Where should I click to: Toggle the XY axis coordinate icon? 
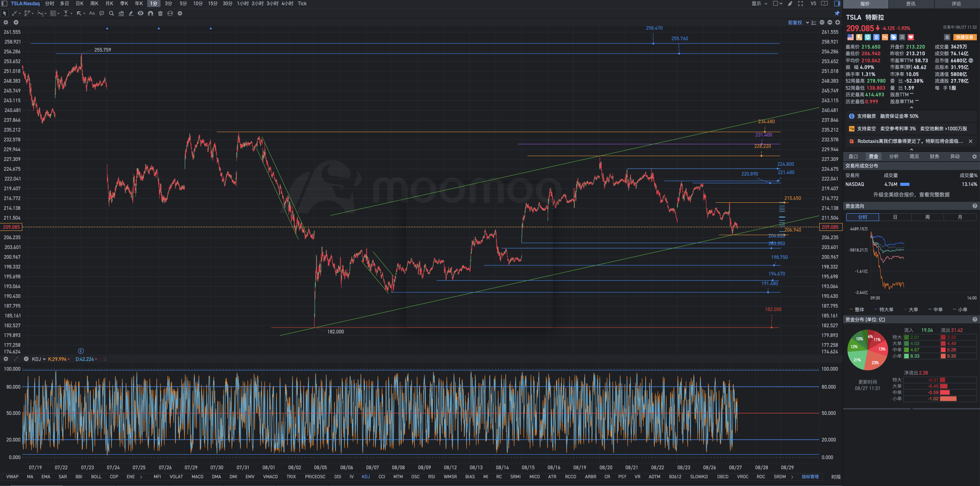pos(814,23)
